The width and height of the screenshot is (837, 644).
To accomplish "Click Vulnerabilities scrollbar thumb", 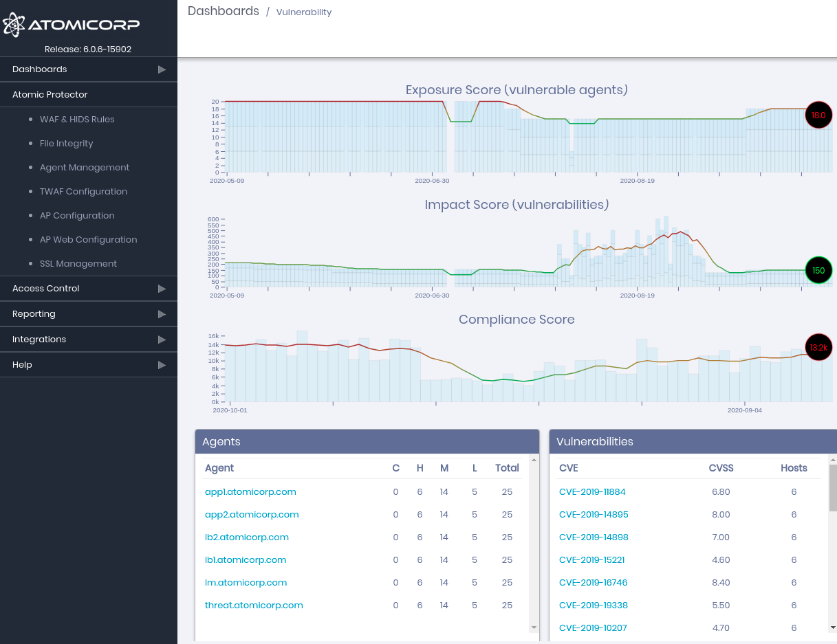I will 833,488.
